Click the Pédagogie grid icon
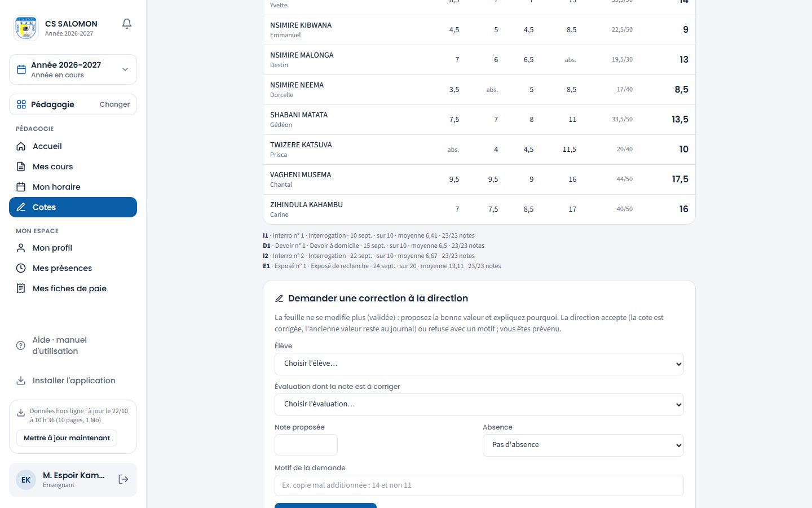 [x=21, y=104]
